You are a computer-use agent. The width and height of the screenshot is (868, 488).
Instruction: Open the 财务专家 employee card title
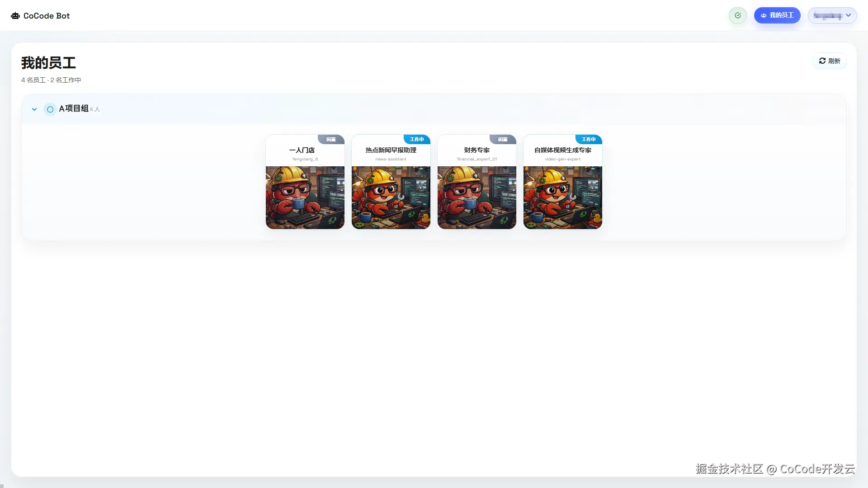click(x=477, y=150)
